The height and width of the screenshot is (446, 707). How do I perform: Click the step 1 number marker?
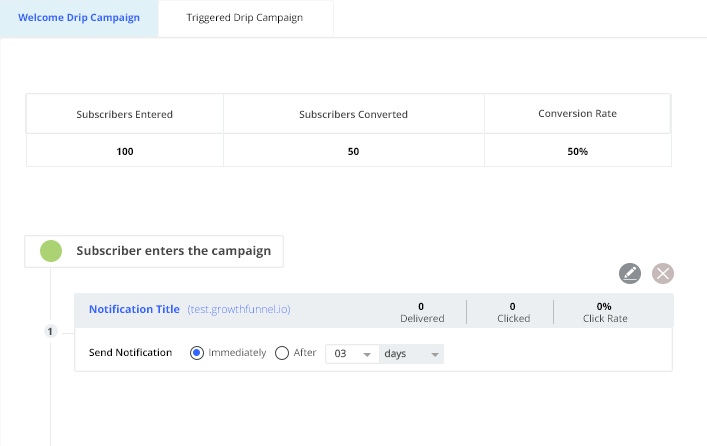coord(50,332)
